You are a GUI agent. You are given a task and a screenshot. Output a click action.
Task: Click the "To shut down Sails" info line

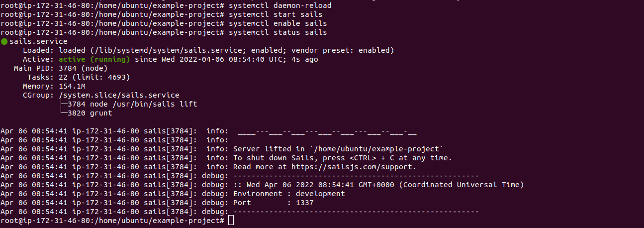click(x=343, y=158)
